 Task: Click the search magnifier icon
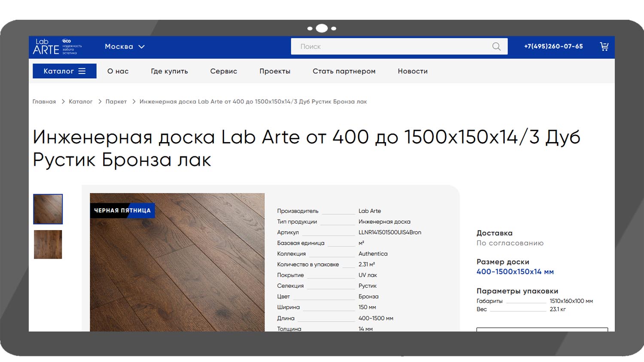[496, 46]
